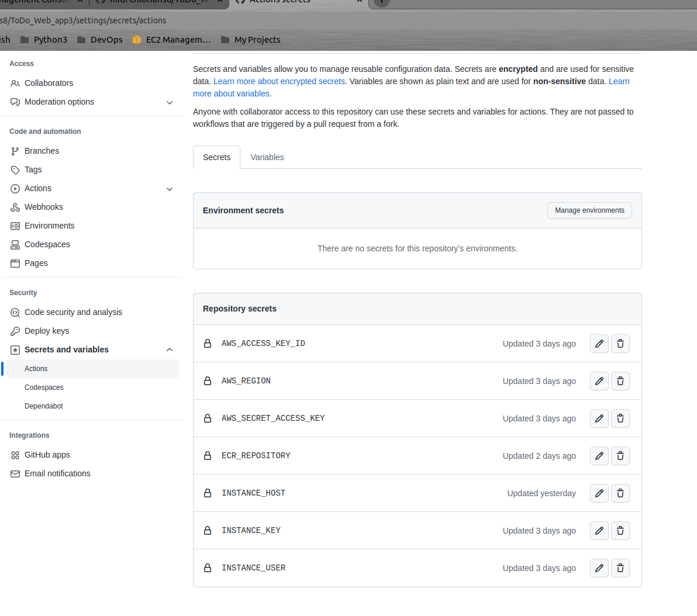Expand the Moderation options section
The width and height of the screenshot is (697, 616).
170,102
